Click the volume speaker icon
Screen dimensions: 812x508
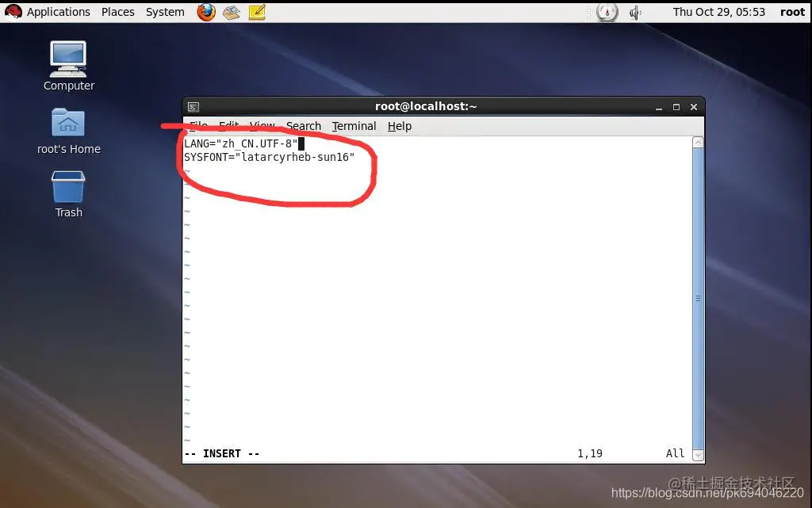tap(635, 13)
